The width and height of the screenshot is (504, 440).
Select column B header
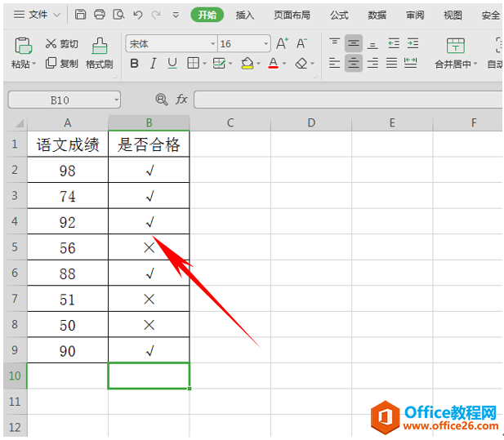click(149, 122)
